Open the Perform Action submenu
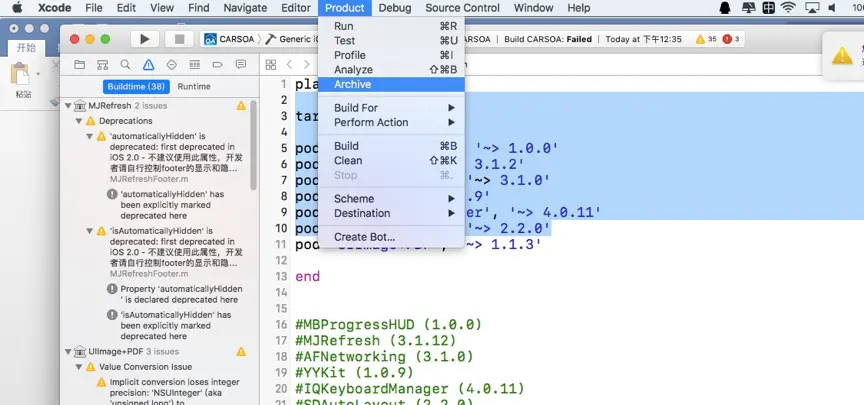 point(391,122)
